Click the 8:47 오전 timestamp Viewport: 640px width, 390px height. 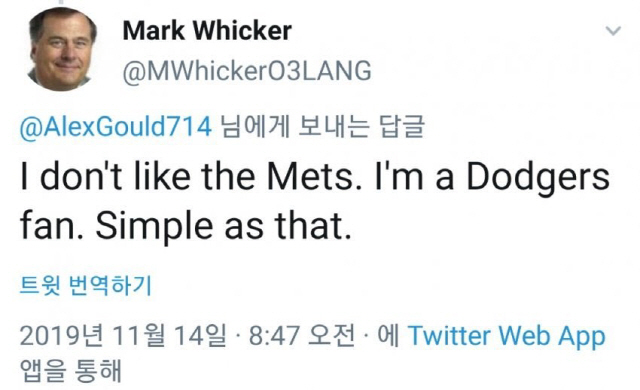302,336
